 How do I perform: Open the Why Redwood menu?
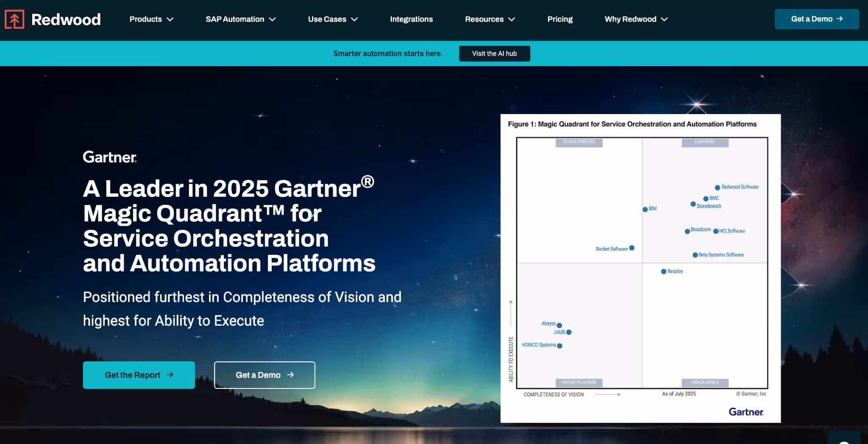(x=630, y=19)
